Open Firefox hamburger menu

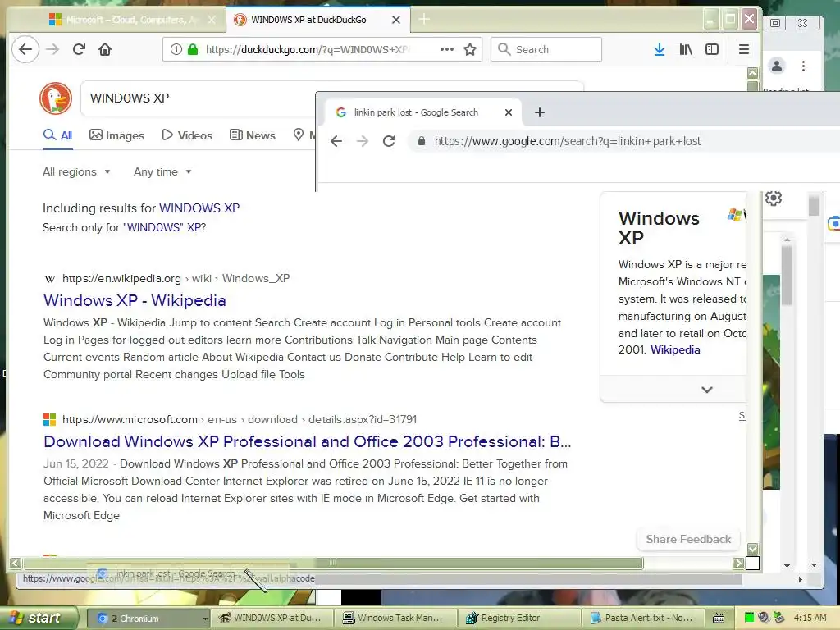click(743, 49)
